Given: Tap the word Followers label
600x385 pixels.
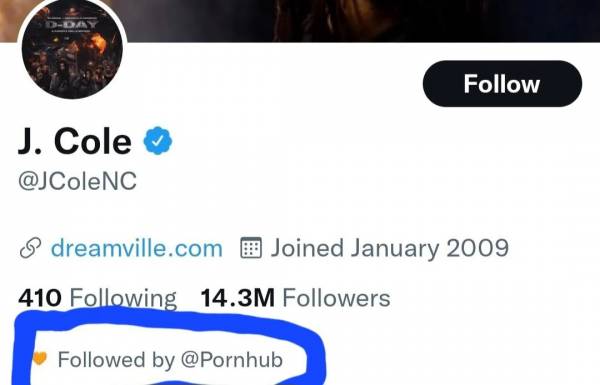Looking at the screenshot, I should (336, 298).
